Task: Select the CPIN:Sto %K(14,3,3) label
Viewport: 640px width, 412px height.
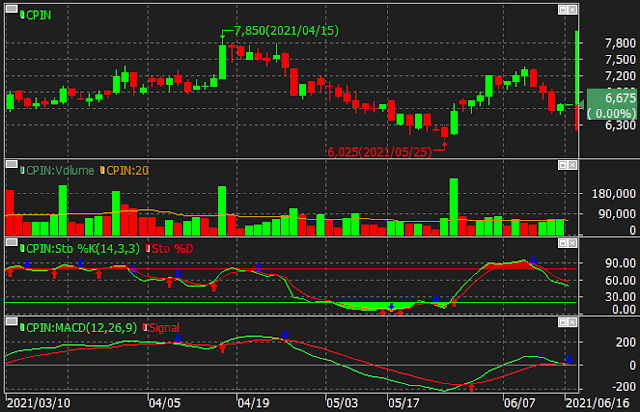Action: click(83, 249)
